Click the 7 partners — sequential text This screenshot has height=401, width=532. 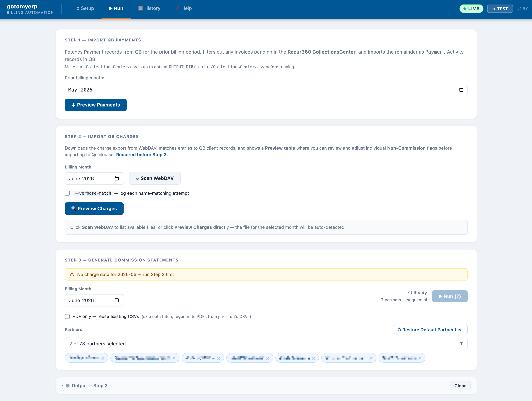coord(404,300)
